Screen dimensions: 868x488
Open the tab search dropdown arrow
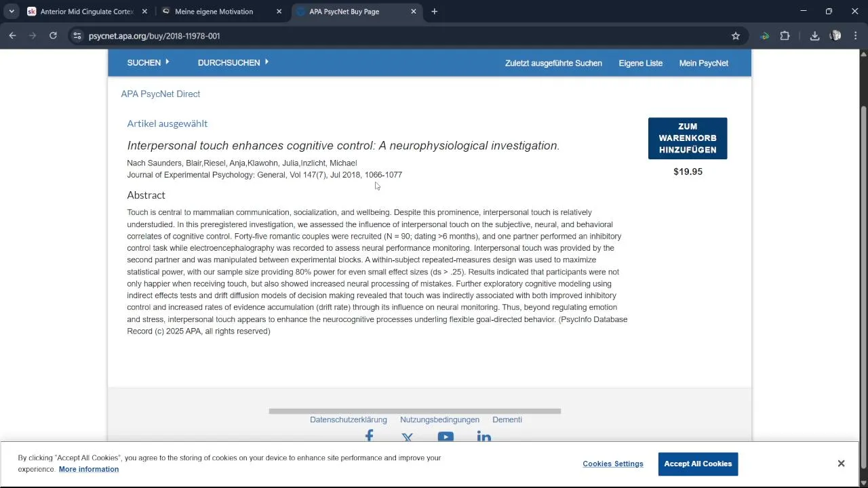point(12,12)
